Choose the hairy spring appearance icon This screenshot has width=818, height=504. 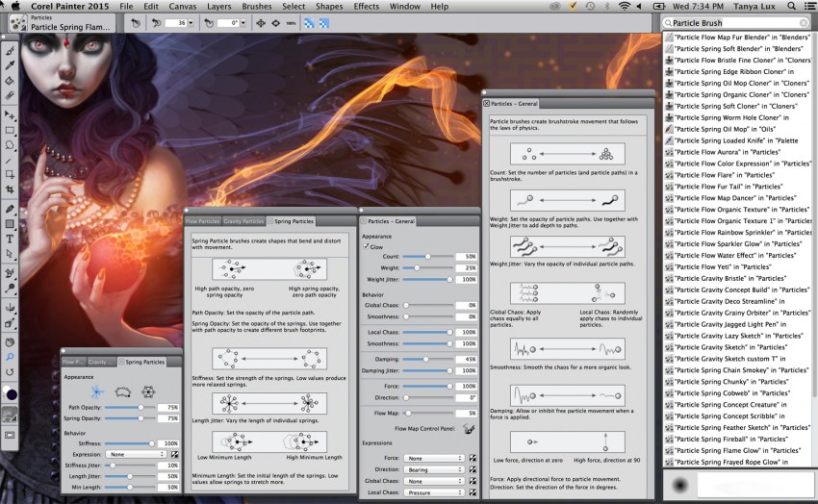(x=97, y=391)
